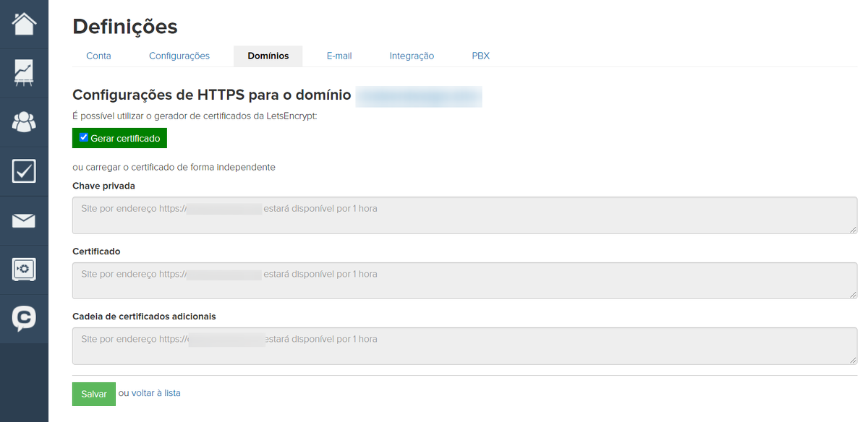
Task: Open the PBX tab
Action: click(480, 56)
